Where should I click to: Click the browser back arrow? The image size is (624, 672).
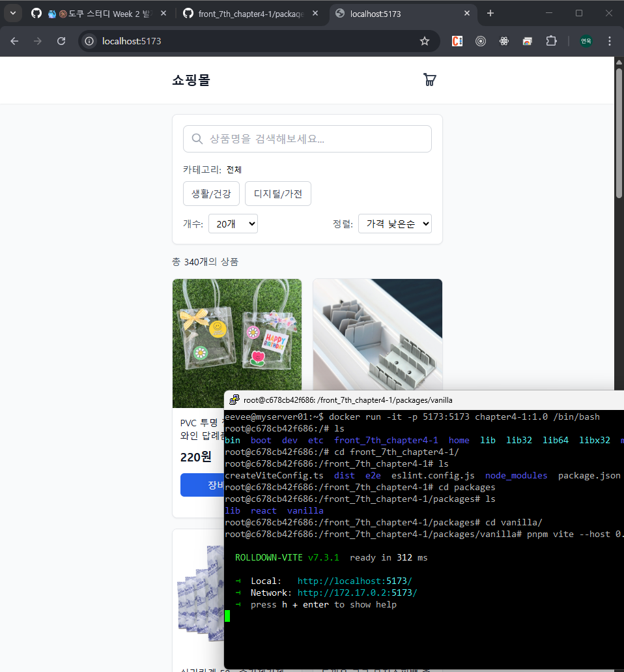[14, 41]
